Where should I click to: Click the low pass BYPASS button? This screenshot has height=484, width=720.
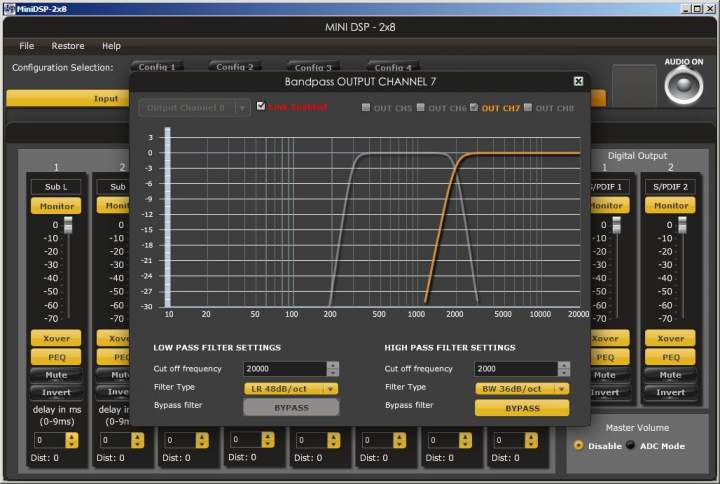pos(291,407)
